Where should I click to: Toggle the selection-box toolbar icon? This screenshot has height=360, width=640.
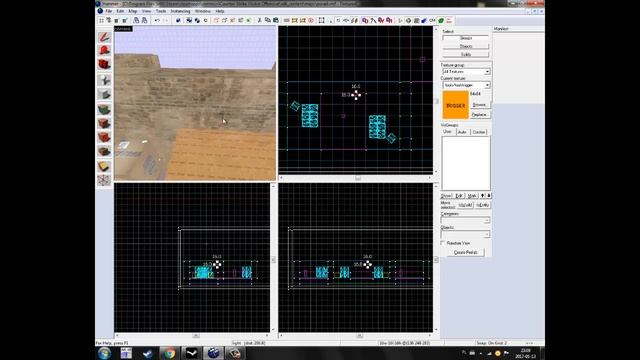tap(322, 20)
